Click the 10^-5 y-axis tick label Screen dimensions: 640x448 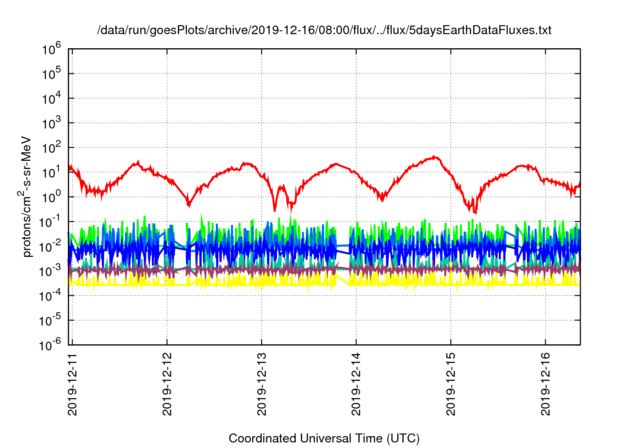pos(50,320)
